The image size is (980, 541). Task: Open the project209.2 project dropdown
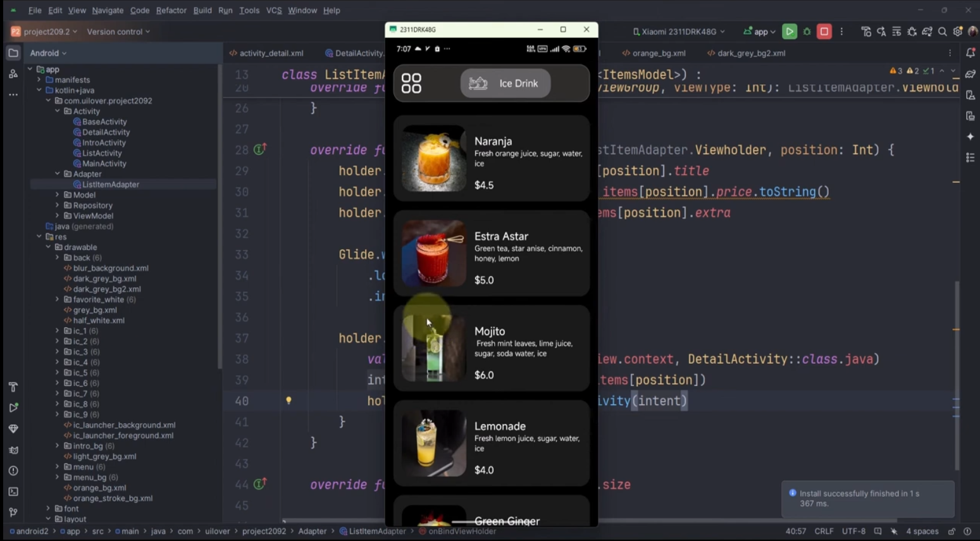click(x=44, y=32)
